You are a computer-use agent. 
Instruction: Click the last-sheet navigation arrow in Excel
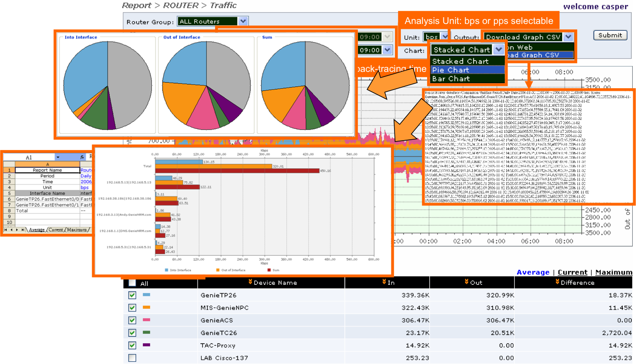point(23,230)
